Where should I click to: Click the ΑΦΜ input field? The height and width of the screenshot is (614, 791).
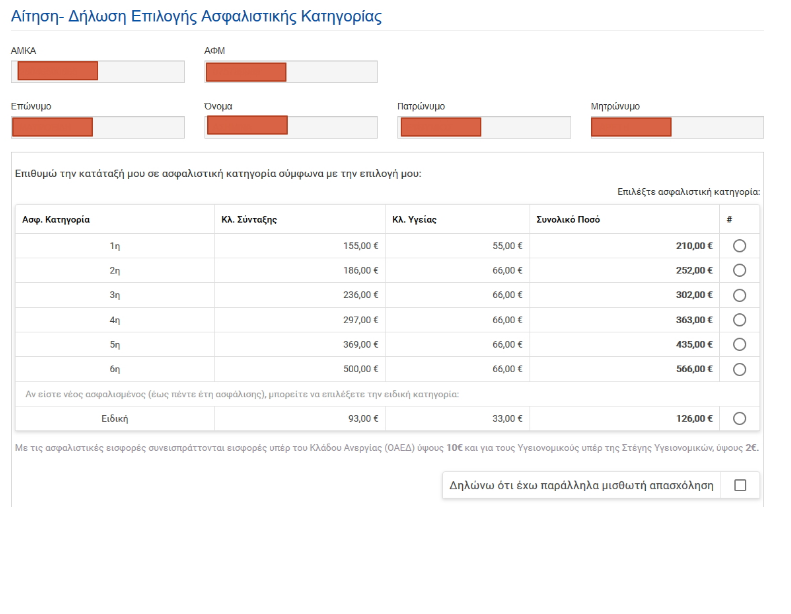point(291,72)
